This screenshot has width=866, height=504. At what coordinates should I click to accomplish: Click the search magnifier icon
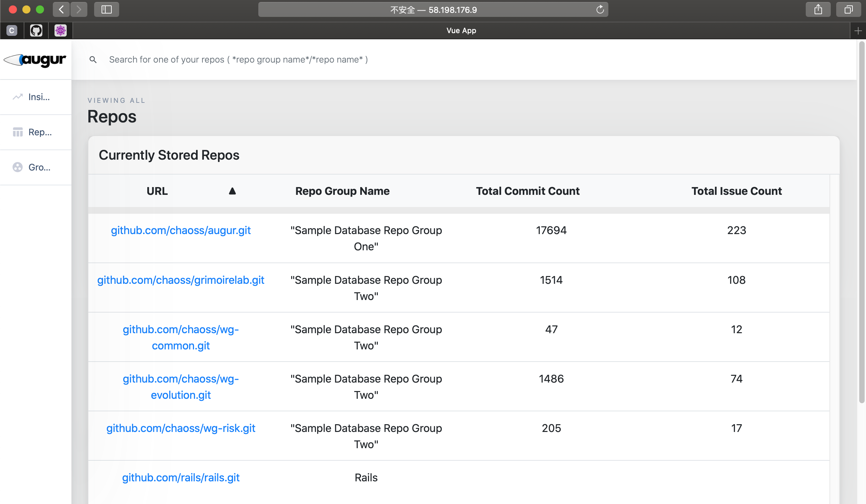pos(93,60)
